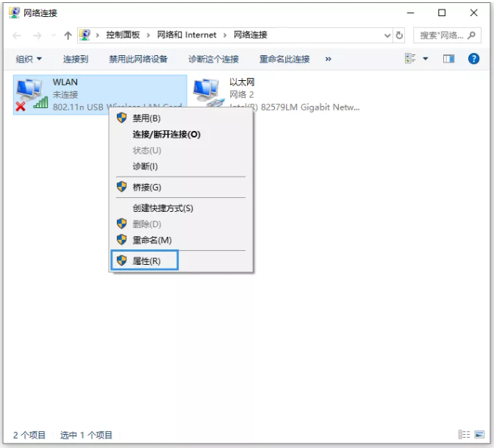The height and width of the screenshot is (448, 494).
Task: Choose 属性(R) from context menu
Action: (x=146, y=261)
